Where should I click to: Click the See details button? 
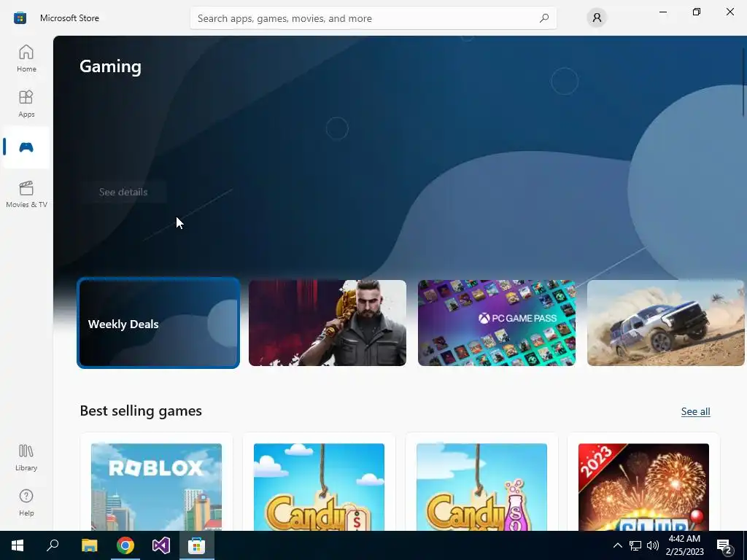click(x=123, y=192)
